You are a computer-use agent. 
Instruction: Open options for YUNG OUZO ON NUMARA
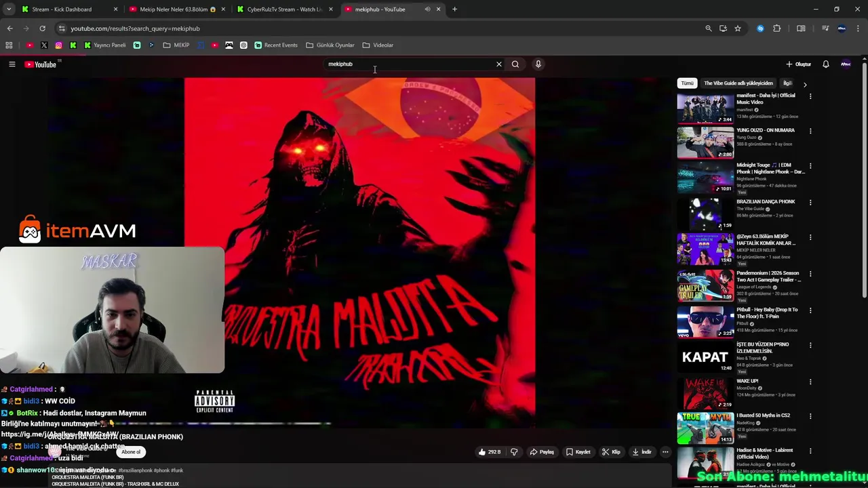coord(810,131)
